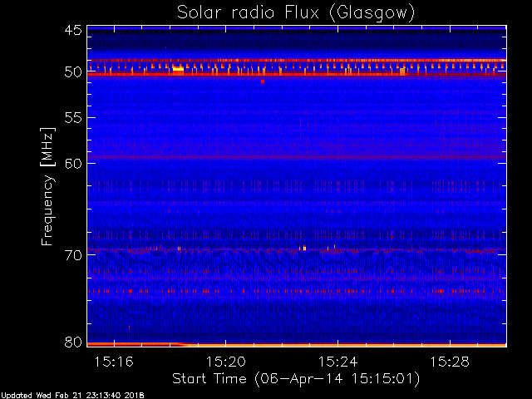This screenshot has width=532, height=399.
Task: Click the 80 MHz axis tick label
Action: (x=73, y=342)
